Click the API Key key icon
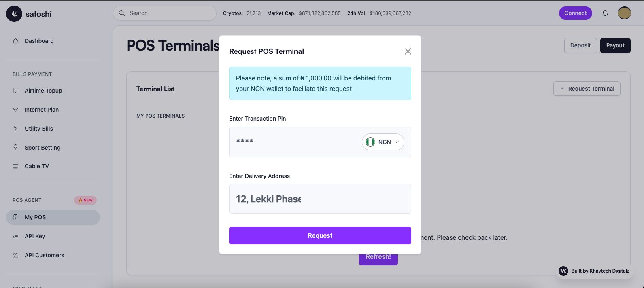644x288 pixels. point(15,236)
